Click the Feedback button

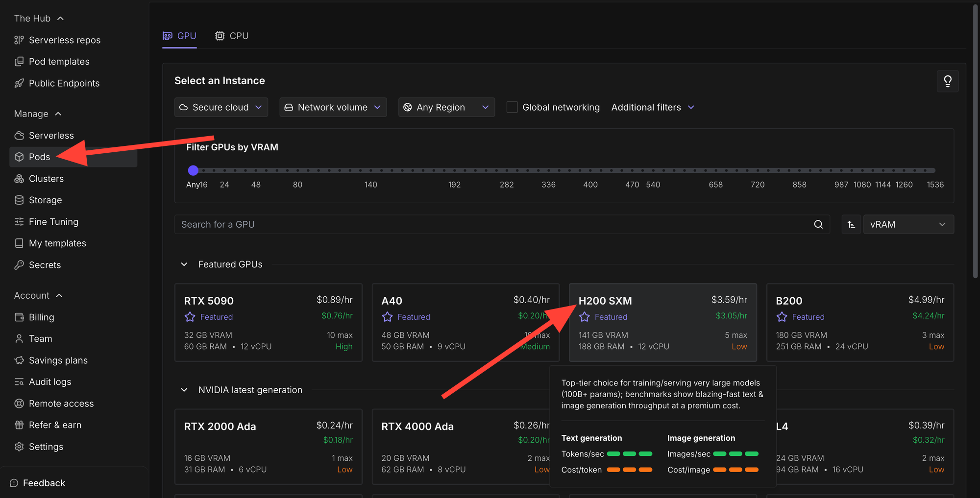[38, 483]
